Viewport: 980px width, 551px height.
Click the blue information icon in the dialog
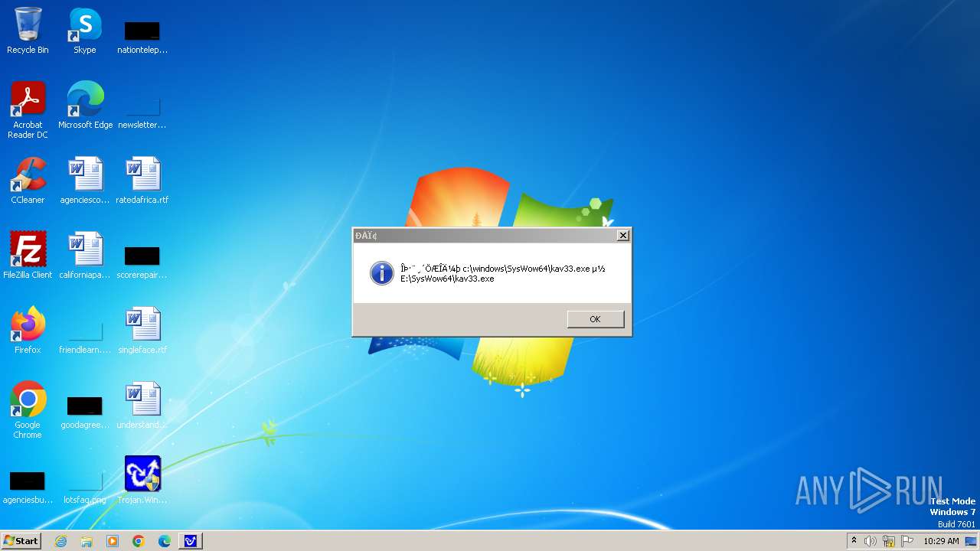point(381,273)
